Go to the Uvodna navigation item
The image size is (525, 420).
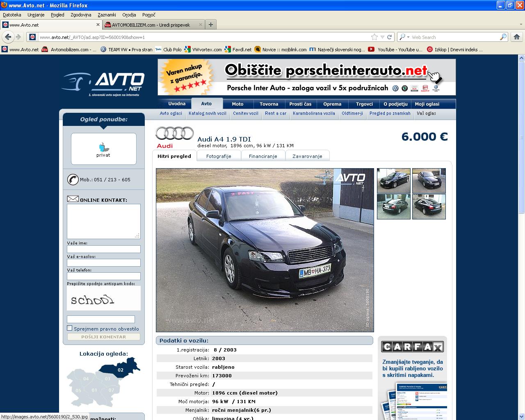pyautogui.click(x=177, y=104)
